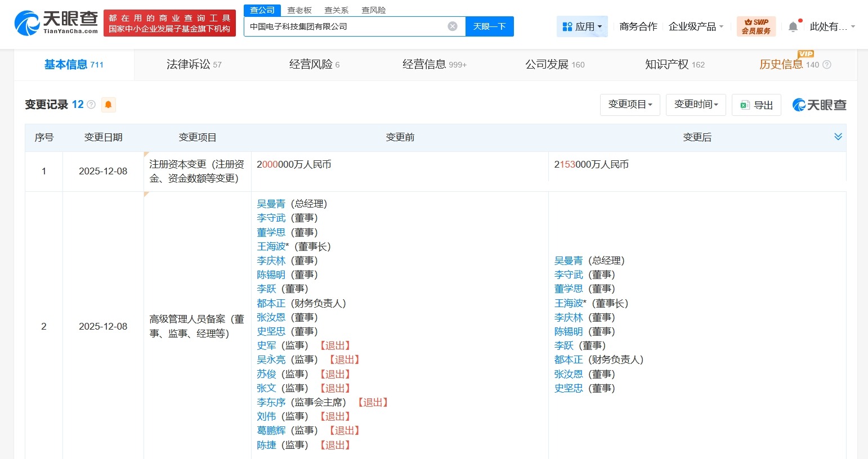
Task: Open 吴曼青's profile link
Action: point(271,204)
